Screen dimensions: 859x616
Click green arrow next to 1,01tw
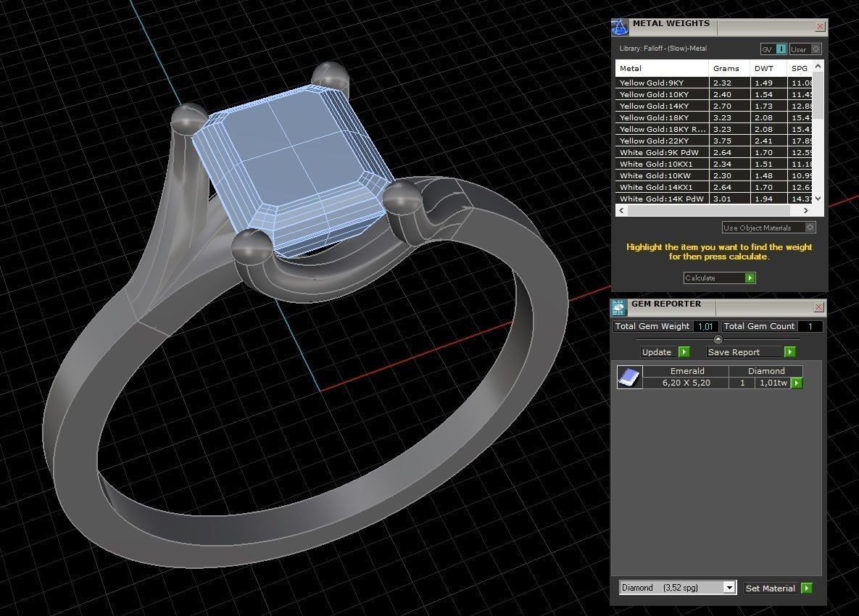coord(797,383)
